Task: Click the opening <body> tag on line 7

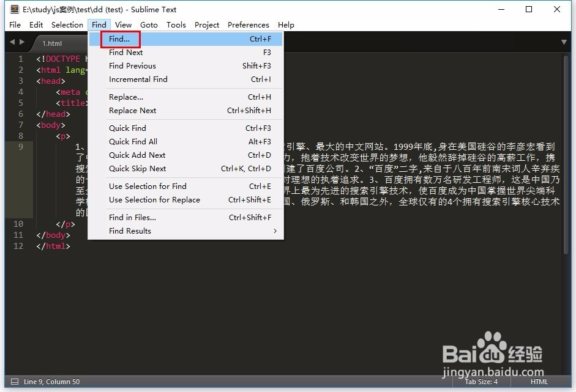Action: coord(51,125)
